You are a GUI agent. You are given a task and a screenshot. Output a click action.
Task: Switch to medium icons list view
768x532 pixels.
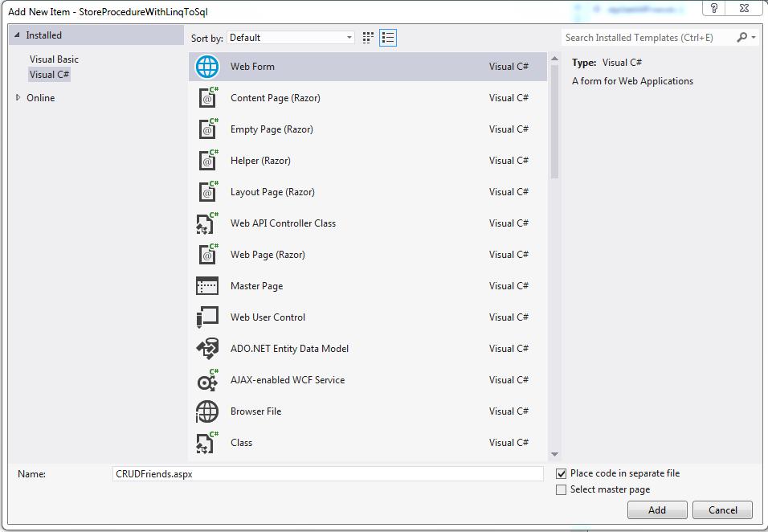coord(388,38)
